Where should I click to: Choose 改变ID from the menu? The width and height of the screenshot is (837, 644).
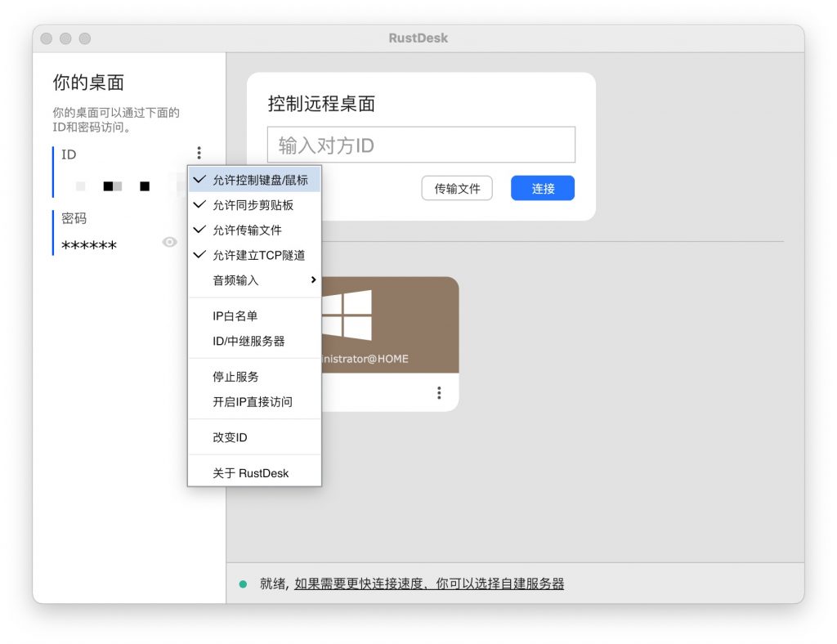click(255, 438)
